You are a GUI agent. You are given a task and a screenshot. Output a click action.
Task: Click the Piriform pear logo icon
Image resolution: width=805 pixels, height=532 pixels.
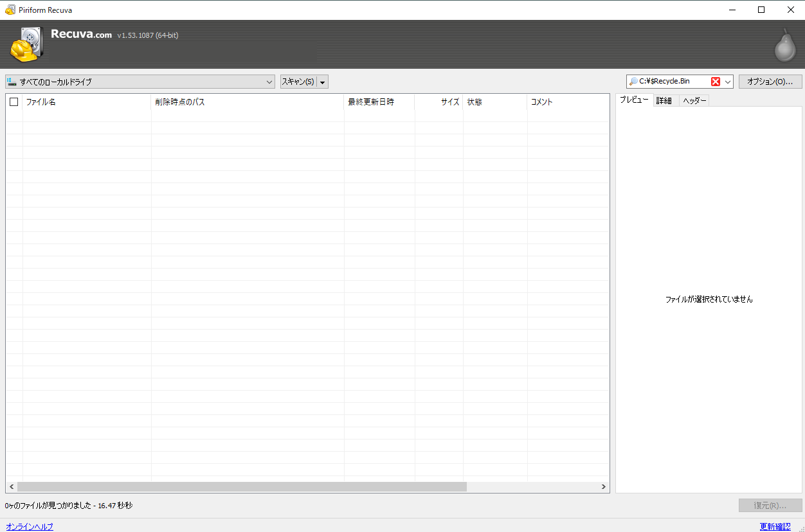point(784,46)
